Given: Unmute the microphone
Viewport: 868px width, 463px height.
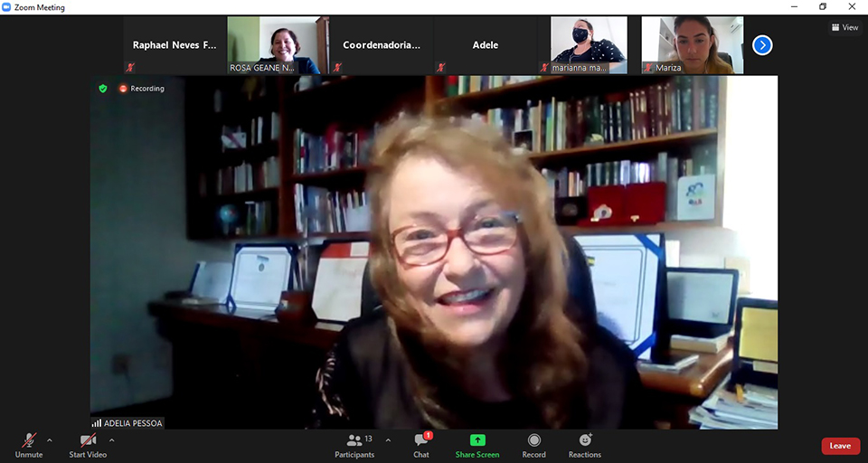Looking at the screenshot, I should tap(29, 444).
